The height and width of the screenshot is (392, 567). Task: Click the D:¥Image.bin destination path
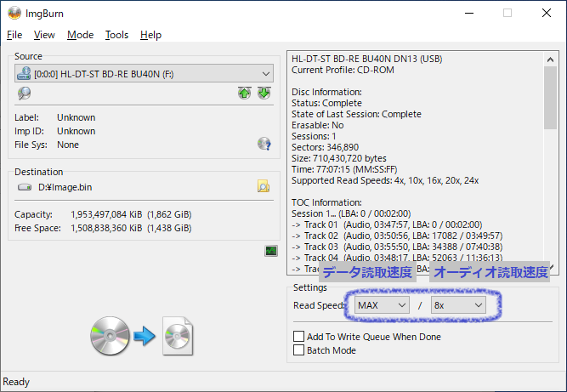(x=65, y=187)
